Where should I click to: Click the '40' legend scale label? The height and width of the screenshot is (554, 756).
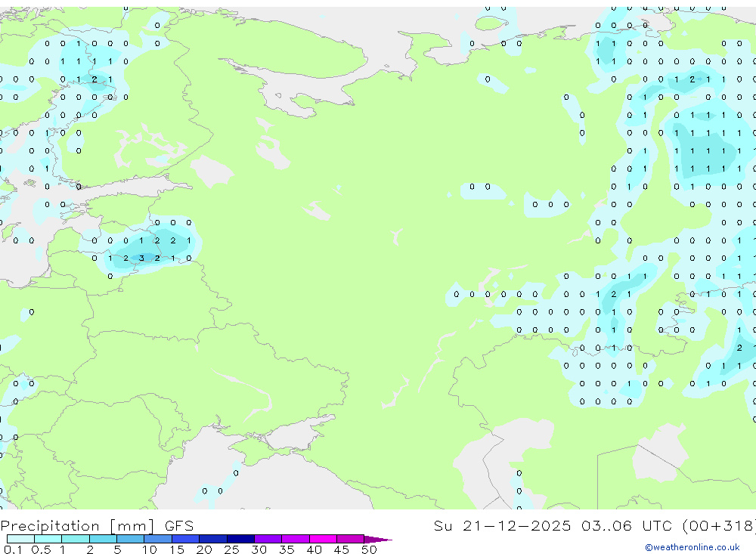click(314, 549)
